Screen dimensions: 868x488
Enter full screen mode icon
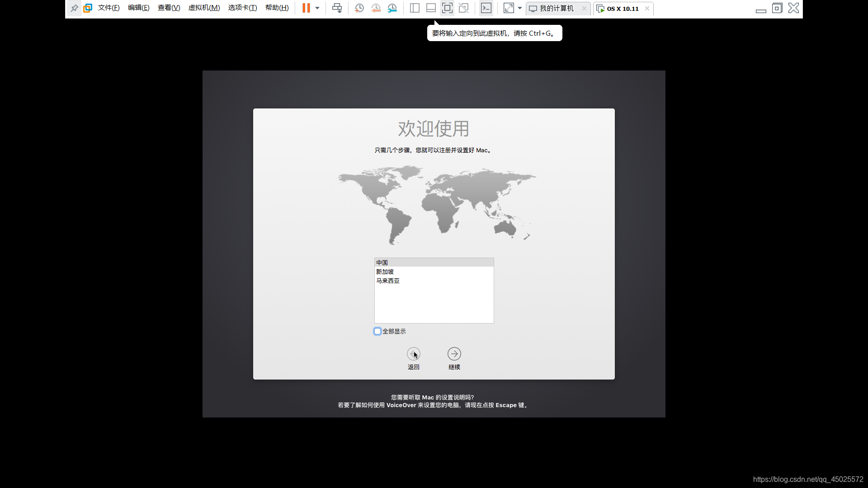[x=447, y=8]
